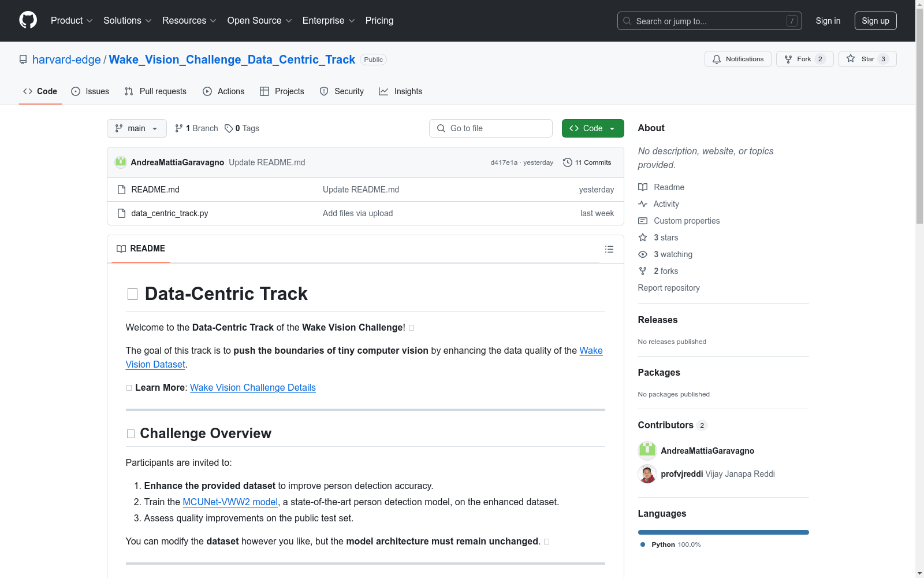Switch to the Issues tab
The height and width of the screenshot is (578, 924).
click(x=90, y=91)
